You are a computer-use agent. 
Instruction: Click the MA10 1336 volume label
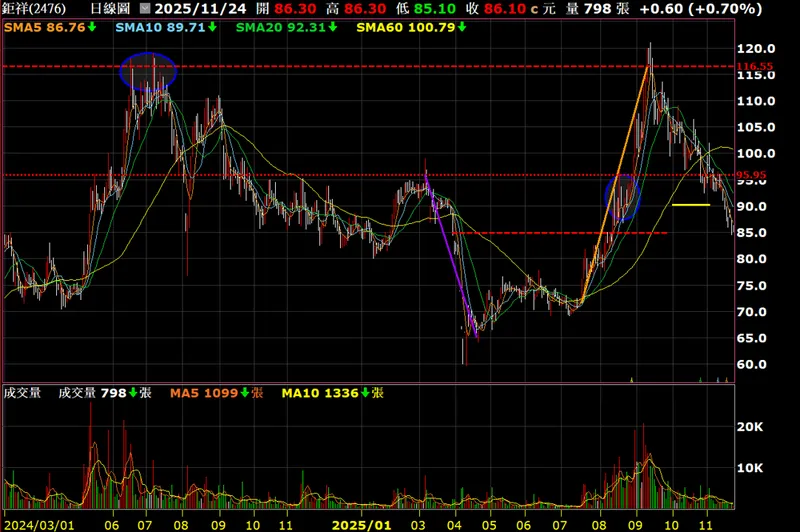320,393
